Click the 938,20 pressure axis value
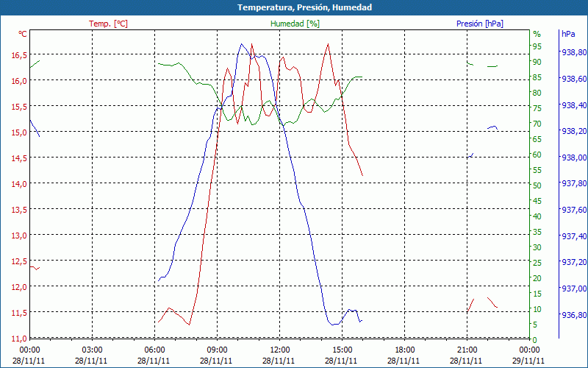The height and width of the screenshot is (368, 588). pyautogui.click(x=574, y=131)
